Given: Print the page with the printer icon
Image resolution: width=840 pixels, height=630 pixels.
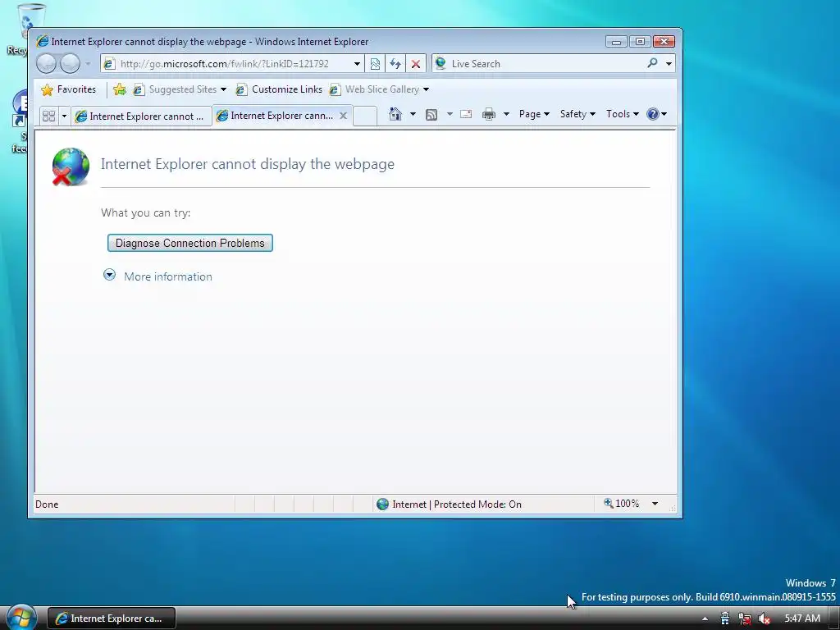Looking at the screenshot, I should pos(489,114).
